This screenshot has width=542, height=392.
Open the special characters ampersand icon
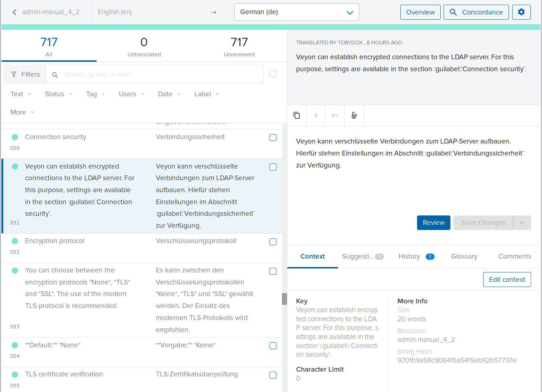point(354,116)
